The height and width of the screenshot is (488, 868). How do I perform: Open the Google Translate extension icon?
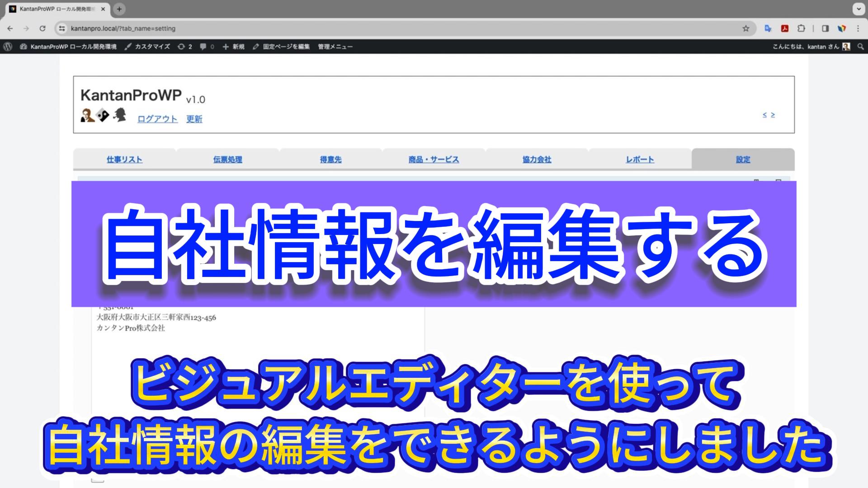768,28
